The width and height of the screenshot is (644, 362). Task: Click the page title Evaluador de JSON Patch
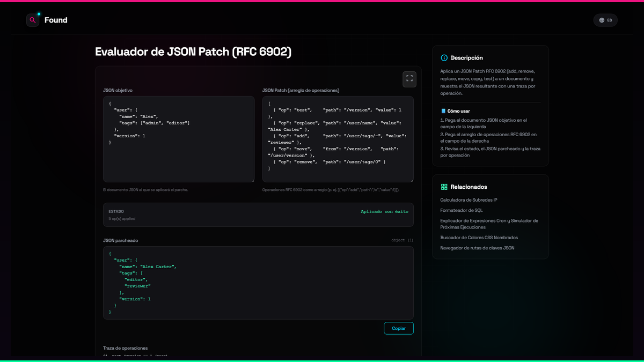(193, 51)
